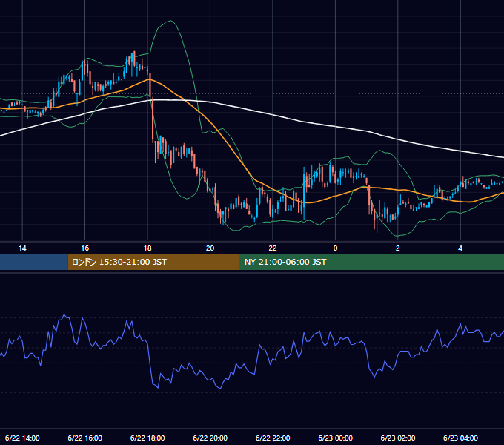The width and height of the screenshot is (504, 445).
Task: Click the '14' hour label on price chart axis
Action: (x=22, y=248)
